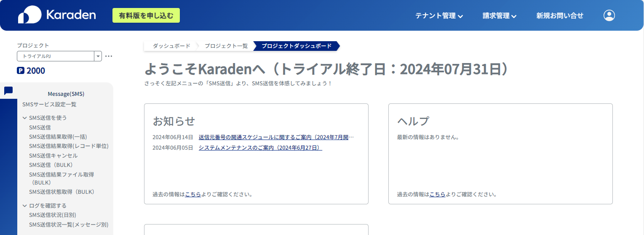Open the user account icon
This screenshot has width=644, height=235.
point(609,16)
